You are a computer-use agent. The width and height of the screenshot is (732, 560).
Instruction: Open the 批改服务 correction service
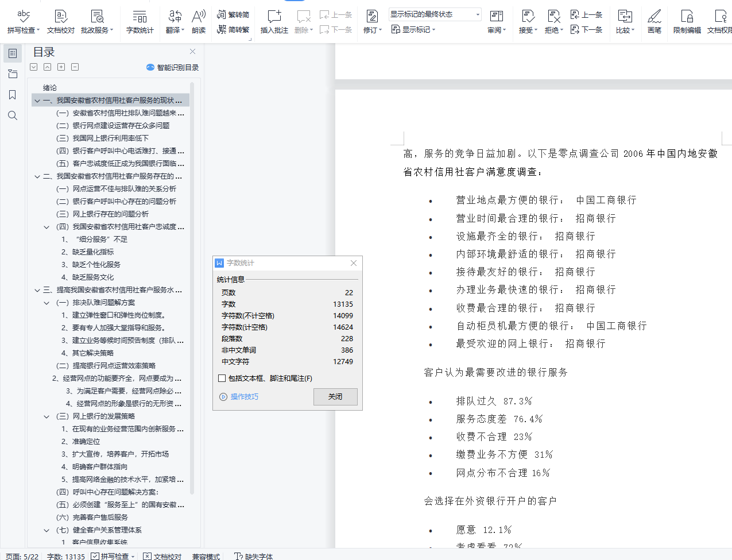pos(97,22)
